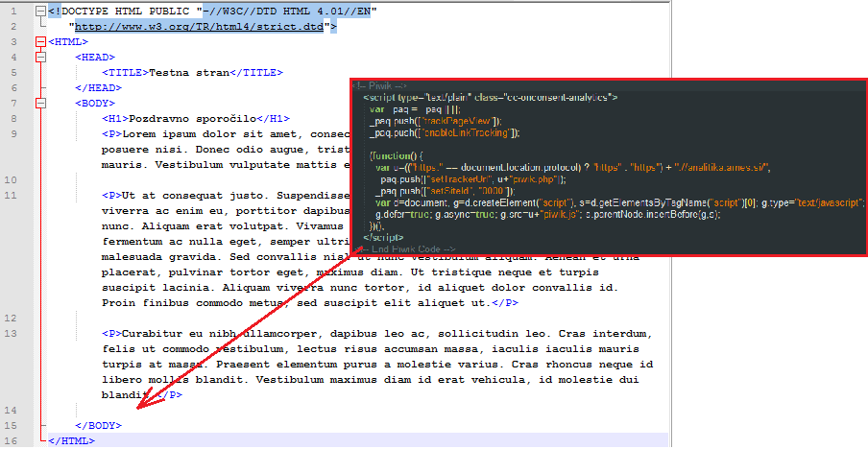The height and width of the screenshot is (449, 868).
Task: Click the text 'Proin finibus commodo'
Action: point(172,303)
